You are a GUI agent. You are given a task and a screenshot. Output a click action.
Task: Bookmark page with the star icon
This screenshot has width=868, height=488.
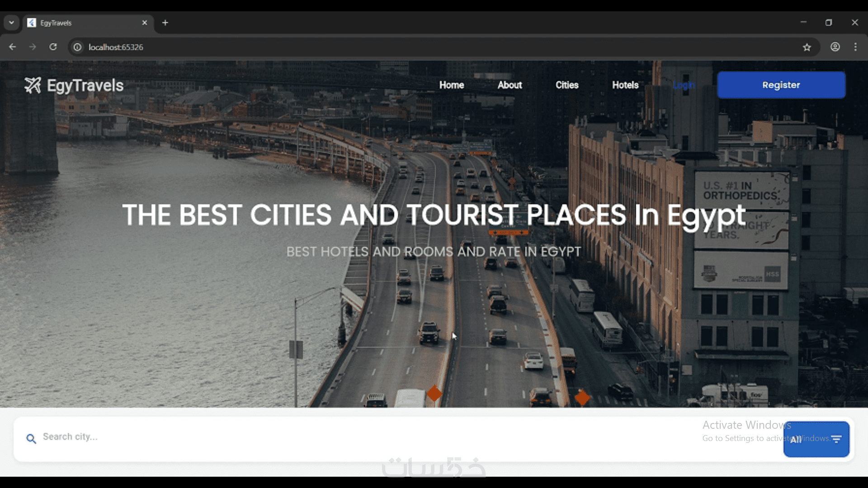click(x=807, y=47)
